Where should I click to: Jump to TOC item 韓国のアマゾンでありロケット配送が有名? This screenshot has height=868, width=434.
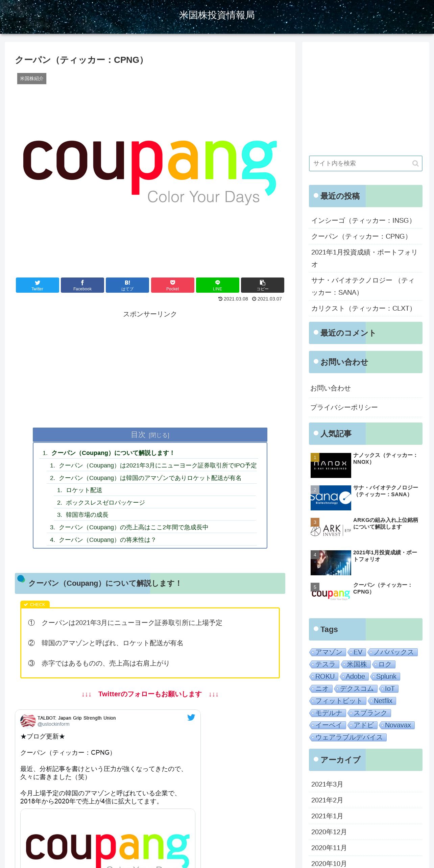point(150,478)
